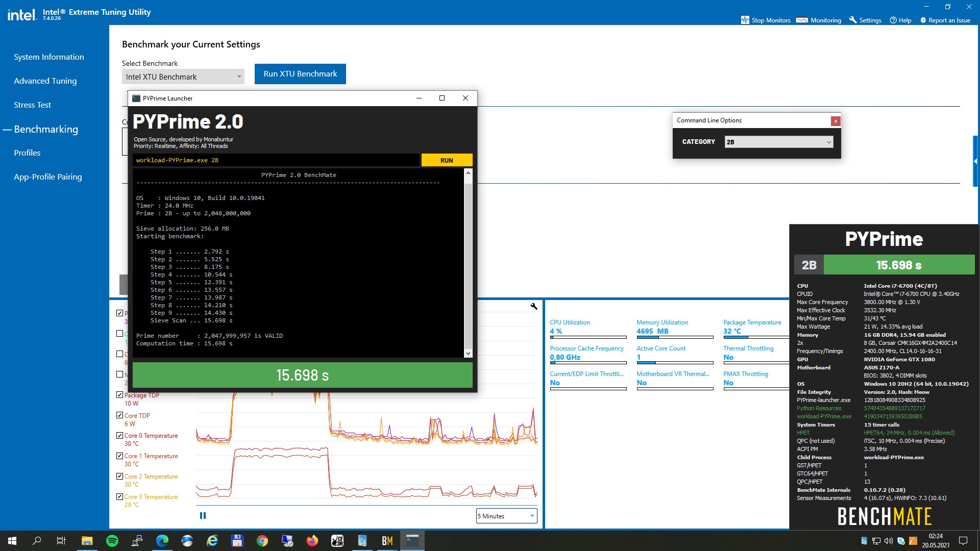Viewport: 980px width, 551px height.
Task: Close the Command Line Options panel
Action: point(836,121)
